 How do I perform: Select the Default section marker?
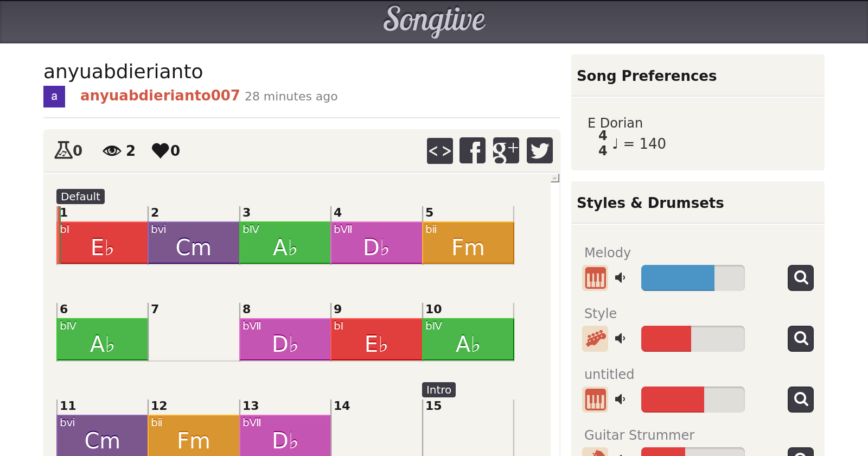(80, 197)
